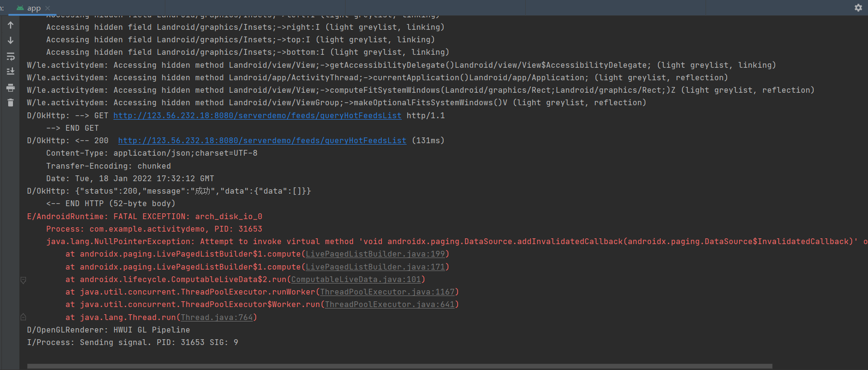
Task: Collapse stack trace fold marker near ComputableLiveData line
Action: 23,280
